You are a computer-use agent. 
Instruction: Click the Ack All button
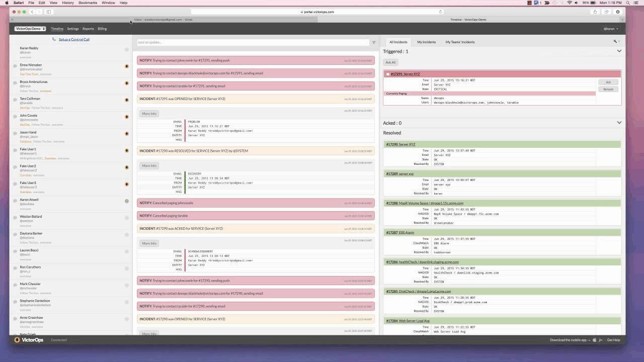tap(390, 62)
